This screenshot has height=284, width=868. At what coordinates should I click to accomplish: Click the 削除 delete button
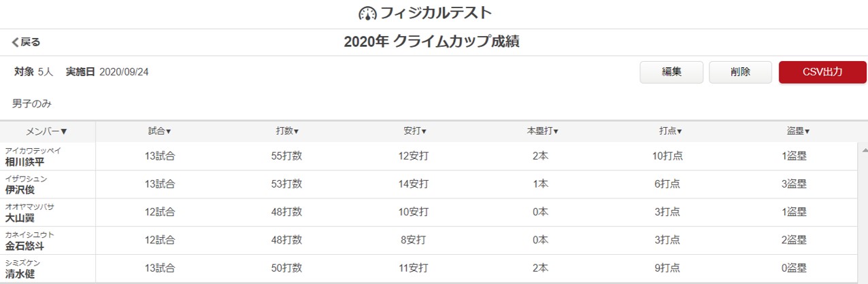(x=740, y=72)
